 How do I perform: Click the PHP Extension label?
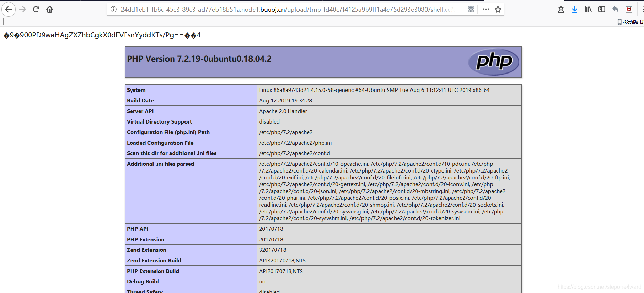[145, 240]
